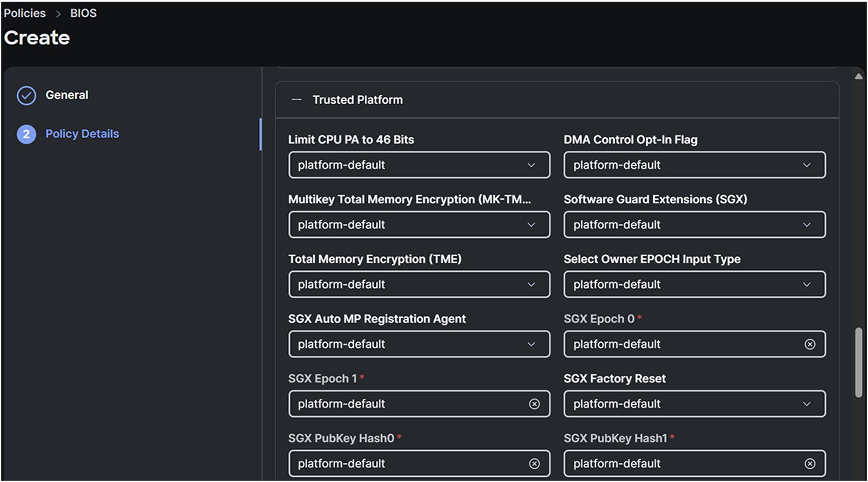Click the scroll-up arrow on the scrollbar

coord(859,76)
